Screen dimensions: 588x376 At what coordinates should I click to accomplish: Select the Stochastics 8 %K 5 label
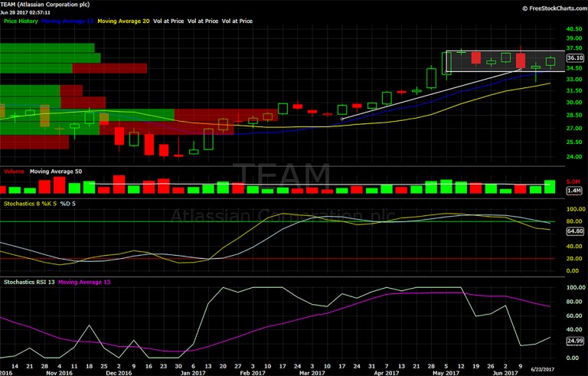click(30, 204)
